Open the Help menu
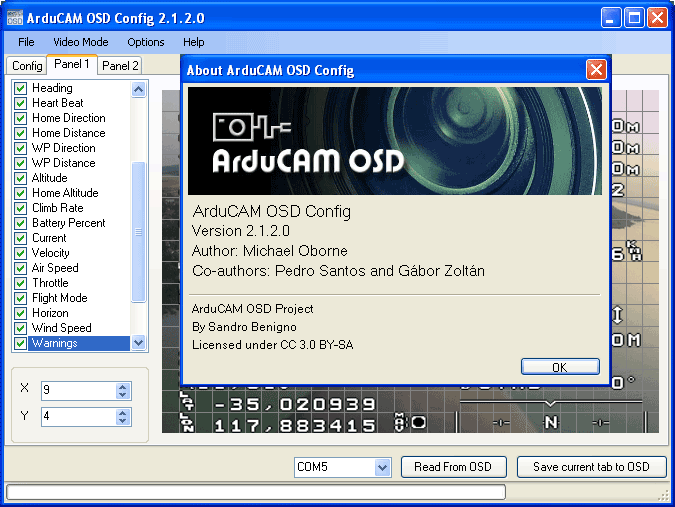The image size is (675, 507). pyautogui.click(x=193, y=42)
